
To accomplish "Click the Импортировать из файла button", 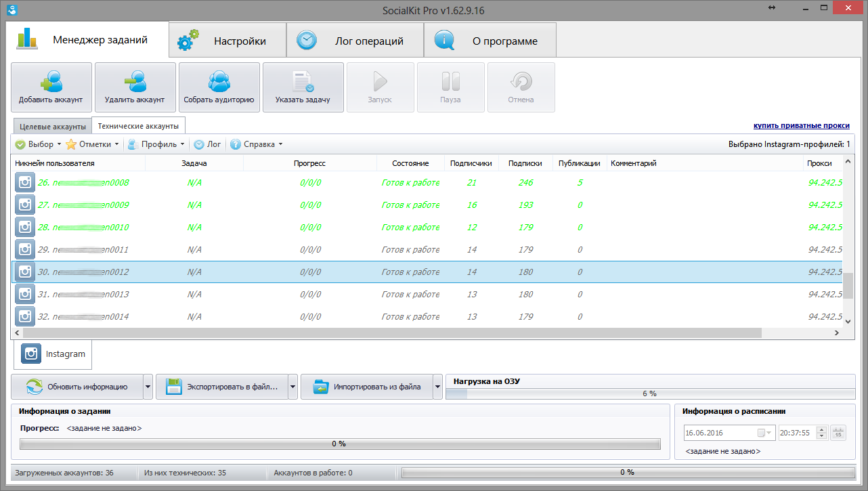I will (x=367, y=387).
